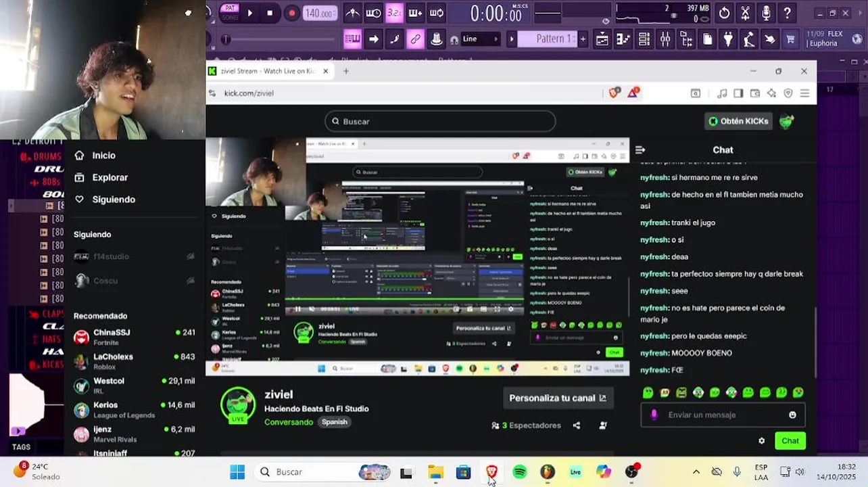Click FL Studio undo history circular arrow
The image size is (868, 487).
point(725,13)
